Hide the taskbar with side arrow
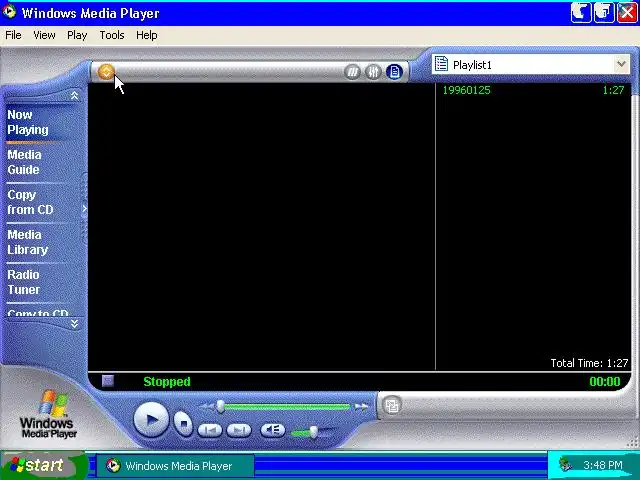The width and height of the screenshot is (640, 480). tap(84, 209)
